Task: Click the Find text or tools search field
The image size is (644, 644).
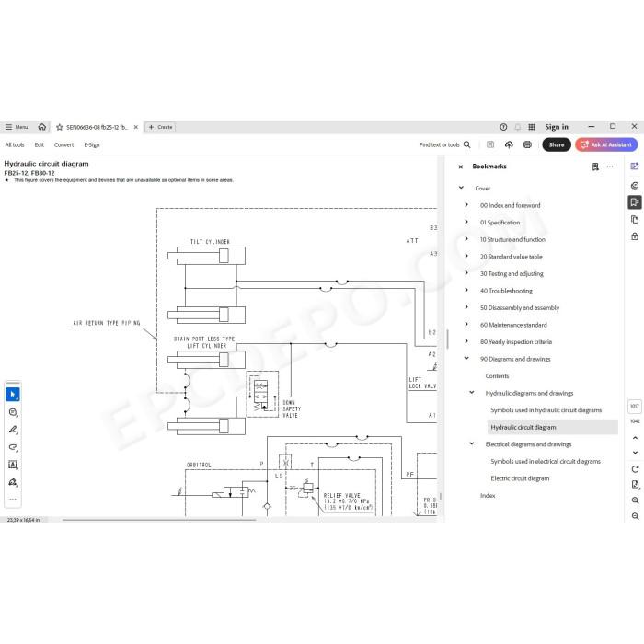Action: click(439, 144)
